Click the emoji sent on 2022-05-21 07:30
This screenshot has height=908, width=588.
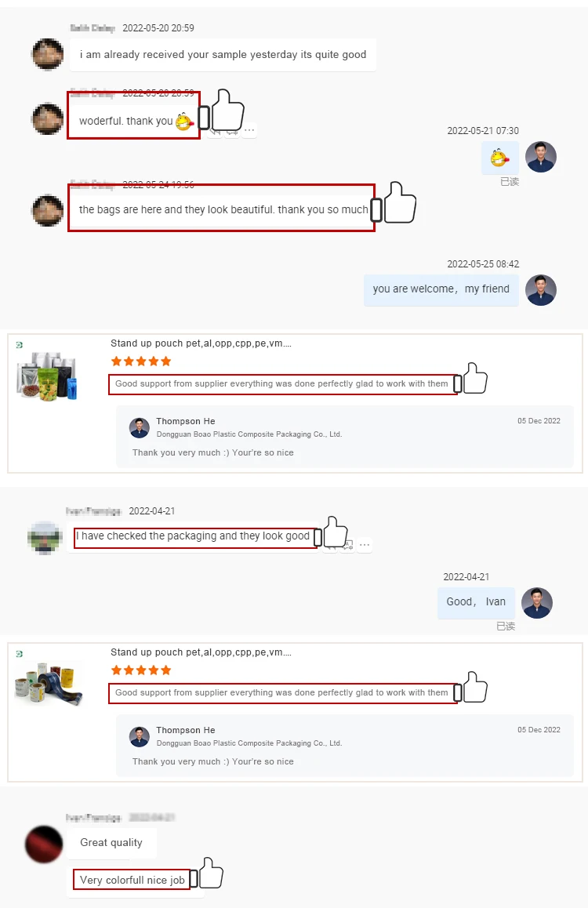pyautogui.click(x=499, y=158)
